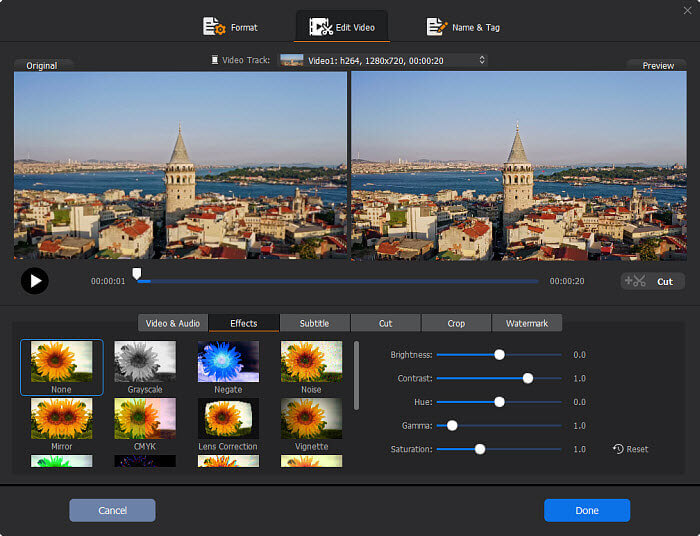Click the blue video progress bar
The image size is (700, 536).
[338, 282]
